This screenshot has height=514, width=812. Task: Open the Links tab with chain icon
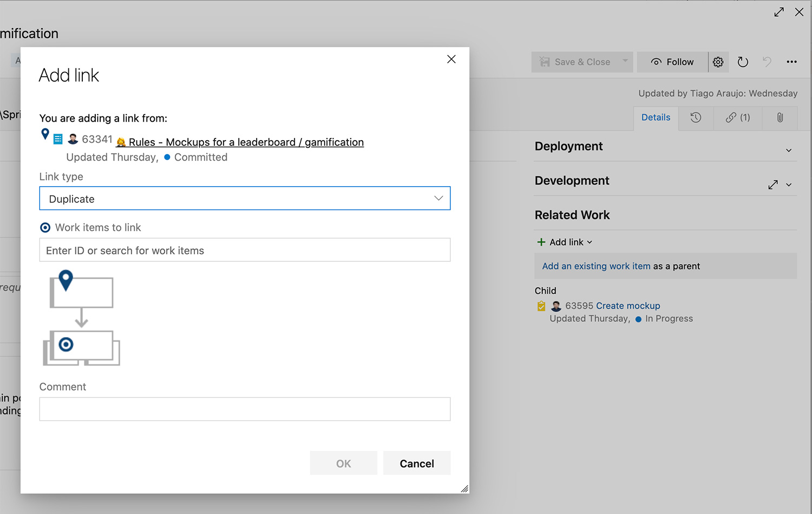coord(737,117)
